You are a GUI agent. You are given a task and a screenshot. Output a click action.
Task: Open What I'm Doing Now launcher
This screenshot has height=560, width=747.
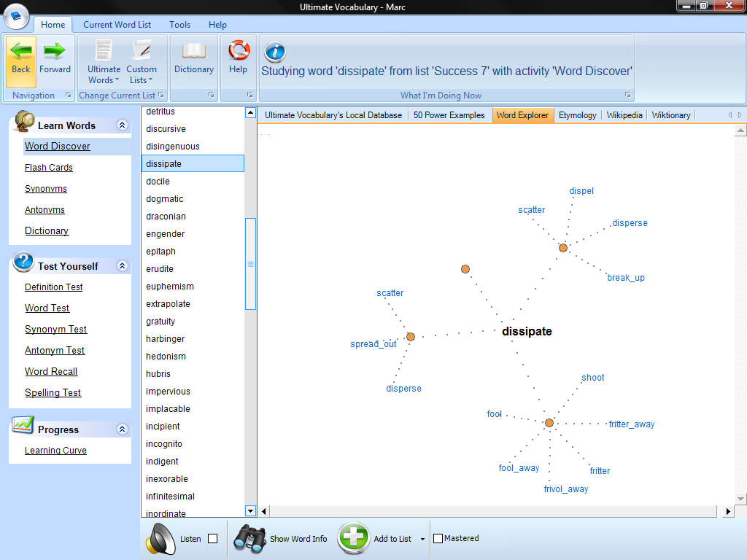click(x=628, y=95)
